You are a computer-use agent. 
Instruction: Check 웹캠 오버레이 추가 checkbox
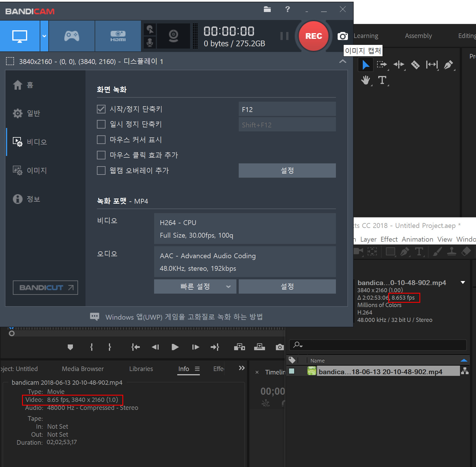coord(101,171)
